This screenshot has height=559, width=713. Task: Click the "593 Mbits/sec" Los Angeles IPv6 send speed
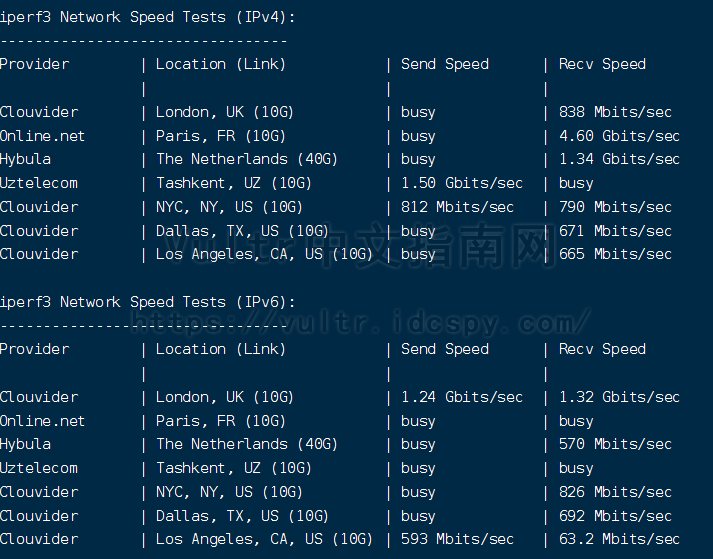tap(457, 539)
